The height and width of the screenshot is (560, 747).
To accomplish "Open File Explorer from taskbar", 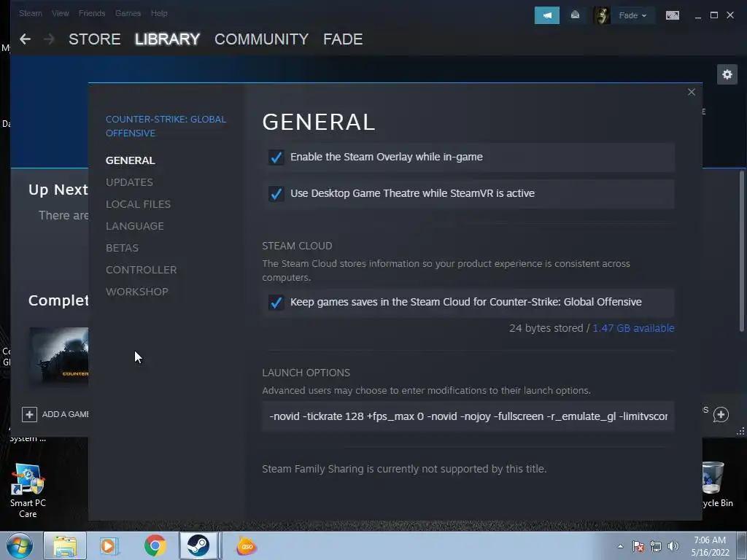I will (65, 545).
